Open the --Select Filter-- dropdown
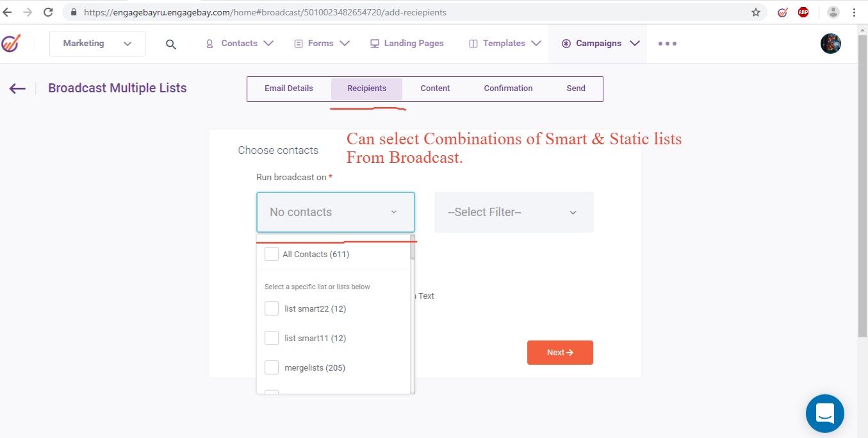The width and height of the screenshot is (868, 438). coord(514,212)
